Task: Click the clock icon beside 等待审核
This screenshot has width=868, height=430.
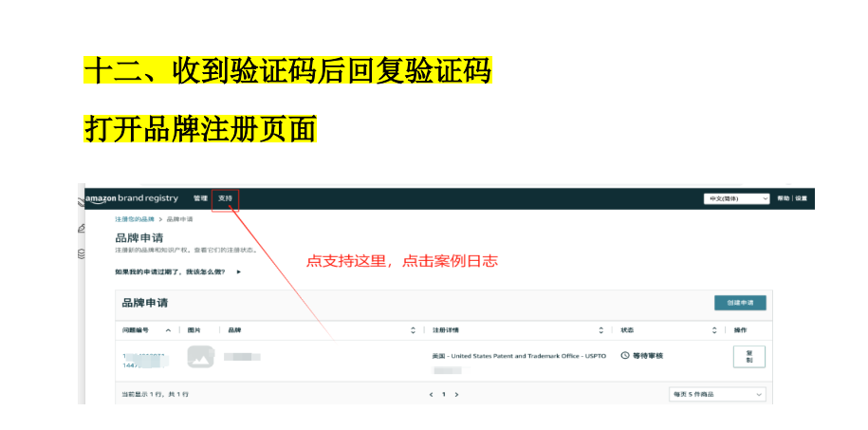Action: click(625, 355)
